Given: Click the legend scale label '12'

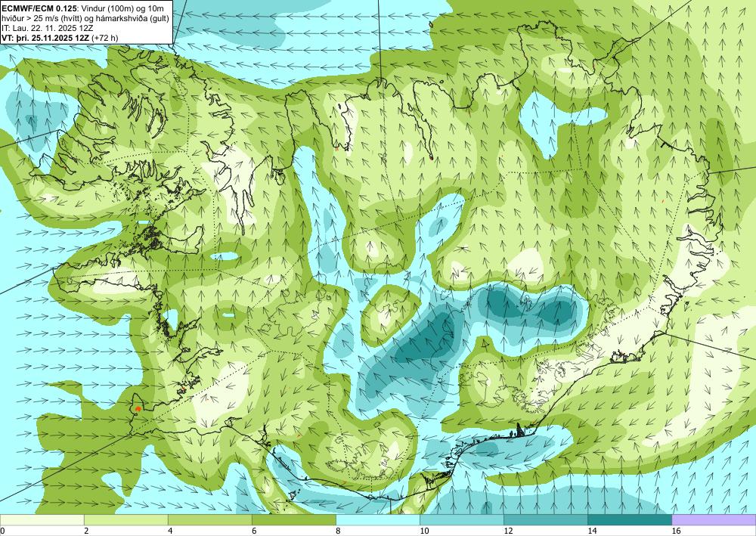Looking at the screenshot, I should tap(508, 531).
